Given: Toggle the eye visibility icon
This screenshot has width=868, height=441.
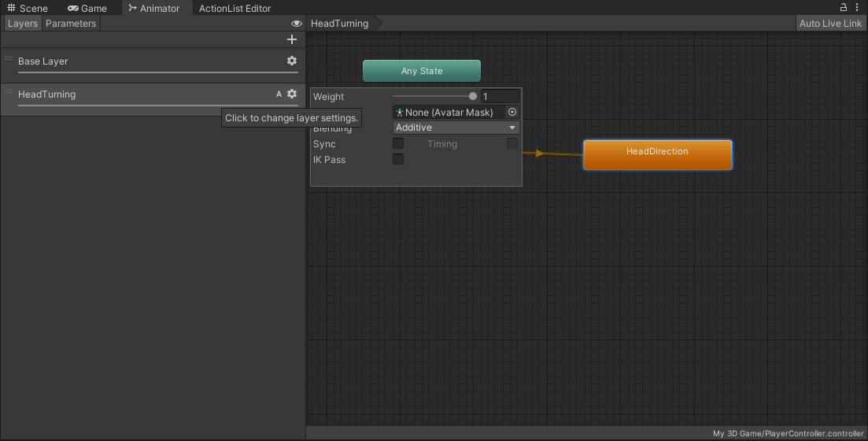Looking at the screenshot, I should [296, 24].
